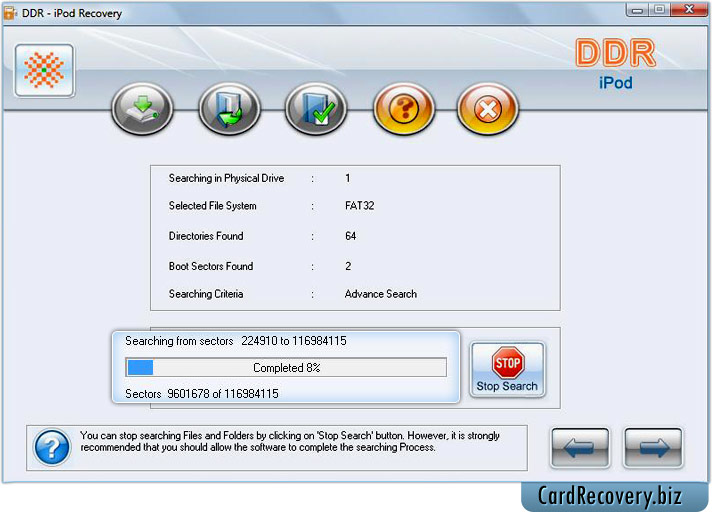
Task: Click the 'Directories Found' label
Action: tap(206, 236)
